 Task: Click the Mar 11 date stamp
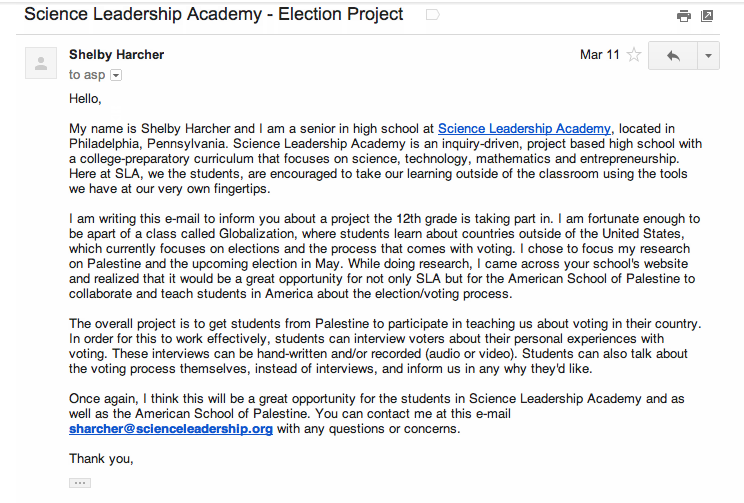pos(599,55)
